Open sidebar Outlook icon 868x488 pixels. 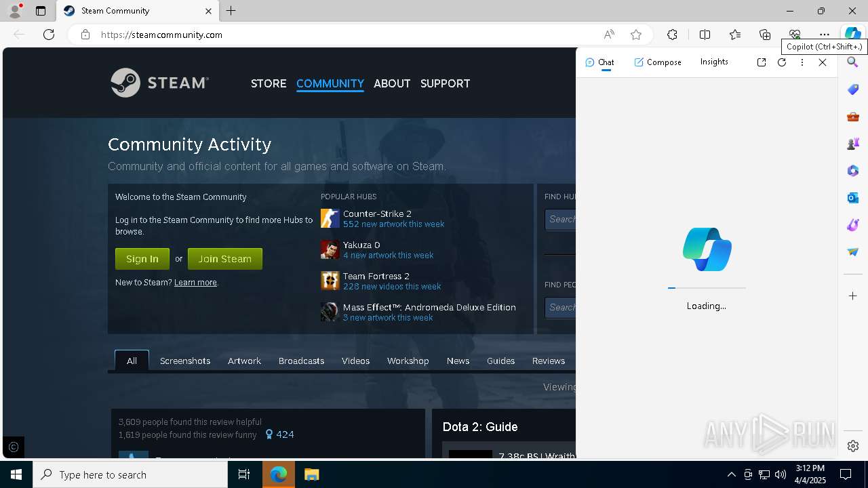point(853,198)
